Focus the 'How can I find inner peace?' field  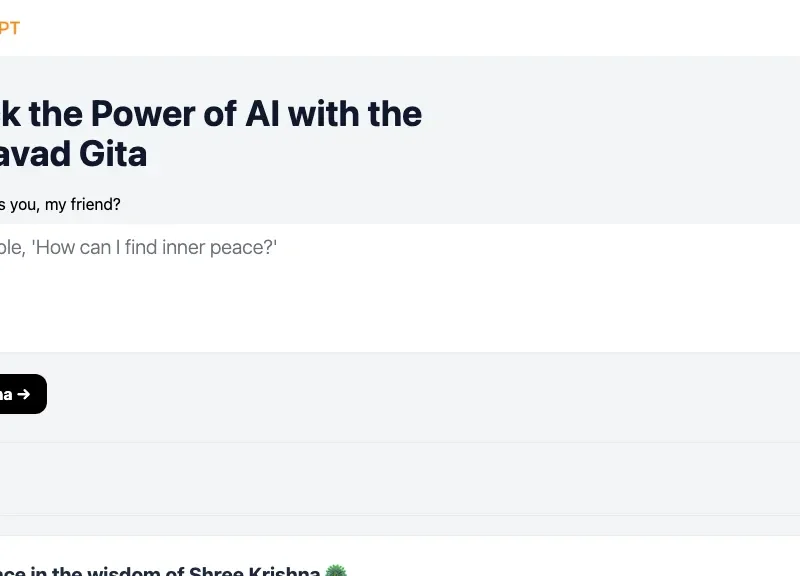point(400,288)
